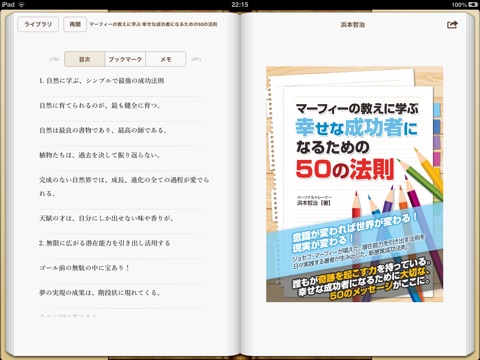Tap the Wi-Fi status icon

pyautogui.click(x=22, y=4)
